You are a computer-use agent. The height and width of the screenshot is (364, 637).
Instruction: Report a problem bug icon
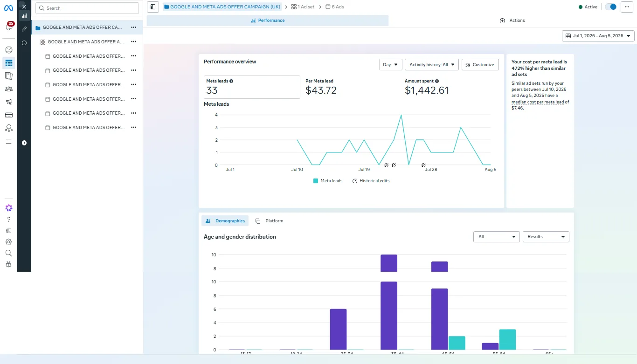[8, 264]
